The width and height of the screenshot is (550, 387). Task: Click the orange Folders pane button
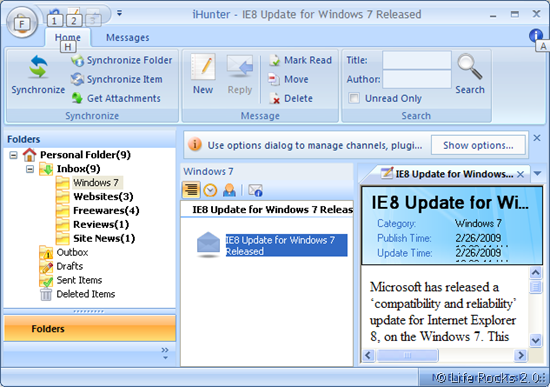[90, 328]
